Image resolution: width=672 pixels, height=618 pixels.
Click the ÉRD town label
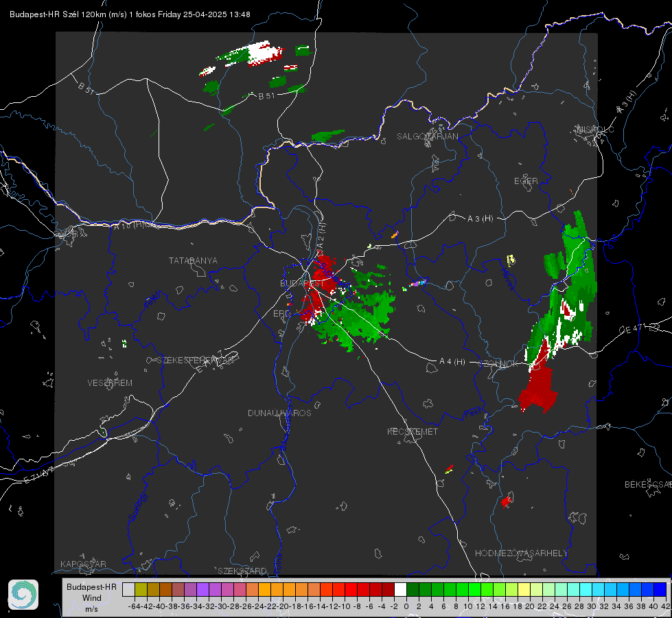281,314
